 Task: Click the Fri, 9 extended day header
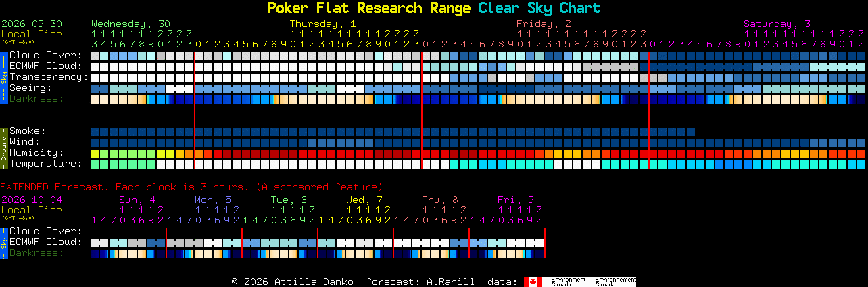pyautogui.click(x=516, y=200)
